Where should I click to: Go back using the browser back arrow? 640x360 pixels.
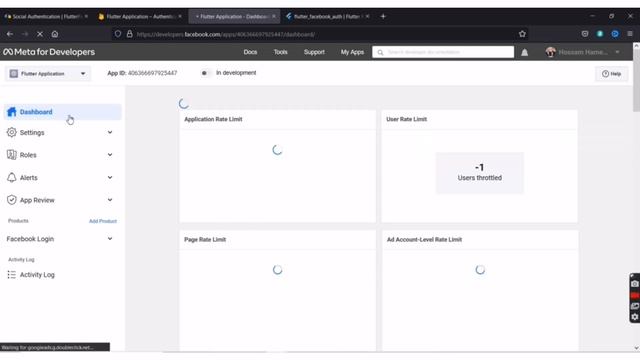[x=10, y=34]
